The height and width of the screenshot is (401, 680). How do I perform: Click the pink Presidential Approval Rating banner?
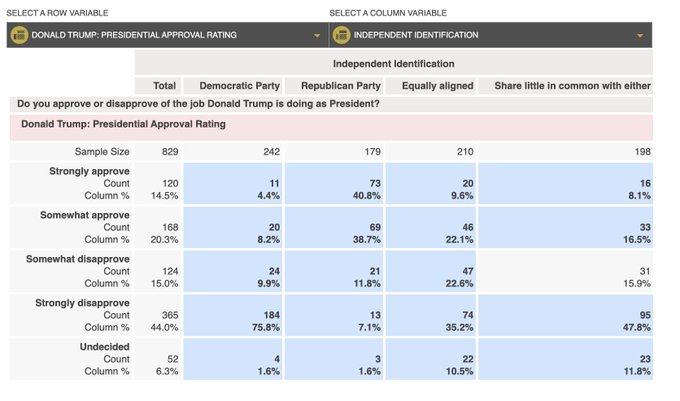pos(330,126)
